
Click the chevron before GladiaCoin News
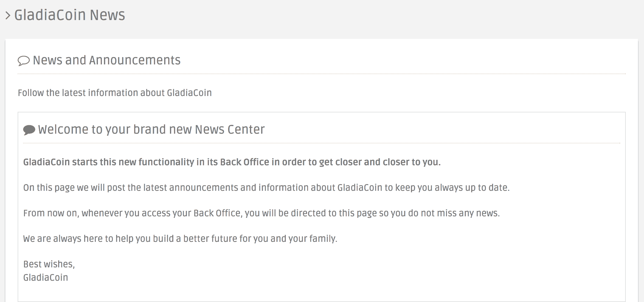point(8,15)
